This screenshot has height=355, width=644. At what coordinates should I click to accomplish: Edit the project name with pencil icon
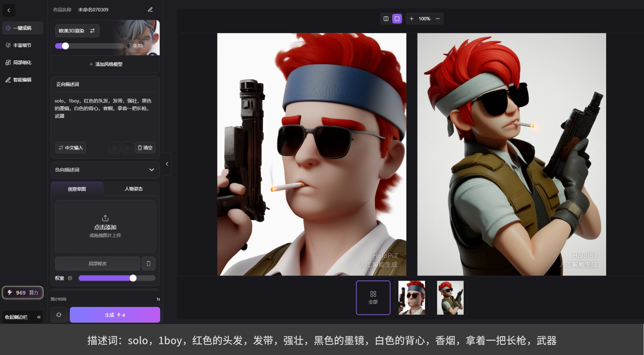pos(150,9)
